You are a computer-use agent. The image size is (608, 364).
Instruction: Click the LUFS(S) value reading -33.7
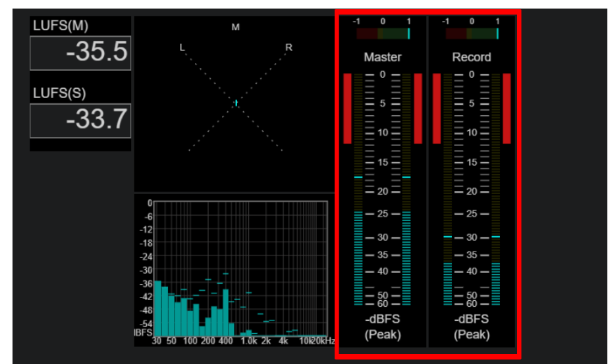80,120
